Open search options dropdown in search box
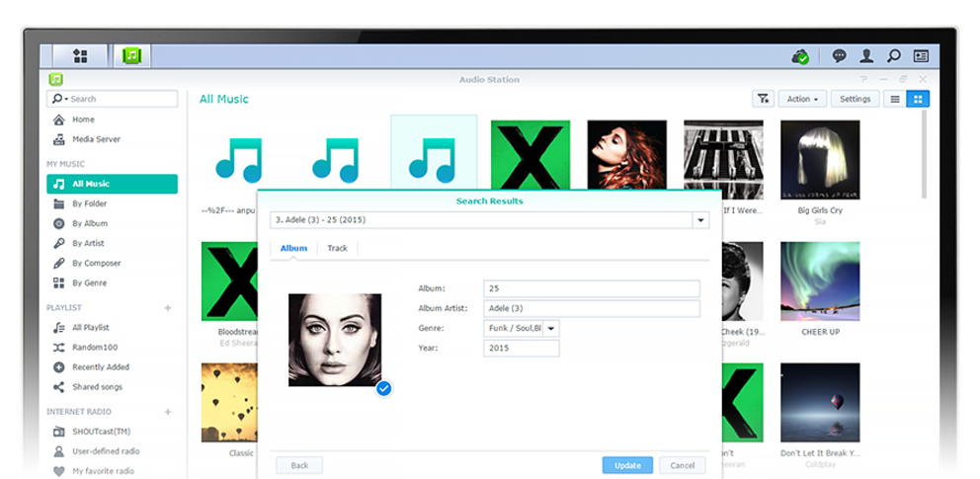The height and width of the screenshot is (479, 980). click(58, 99)
